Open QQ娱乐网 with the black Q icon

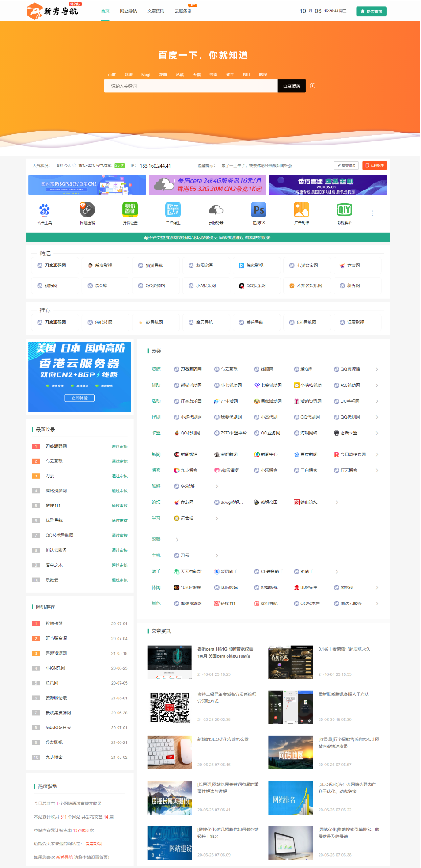pos(252,286)
